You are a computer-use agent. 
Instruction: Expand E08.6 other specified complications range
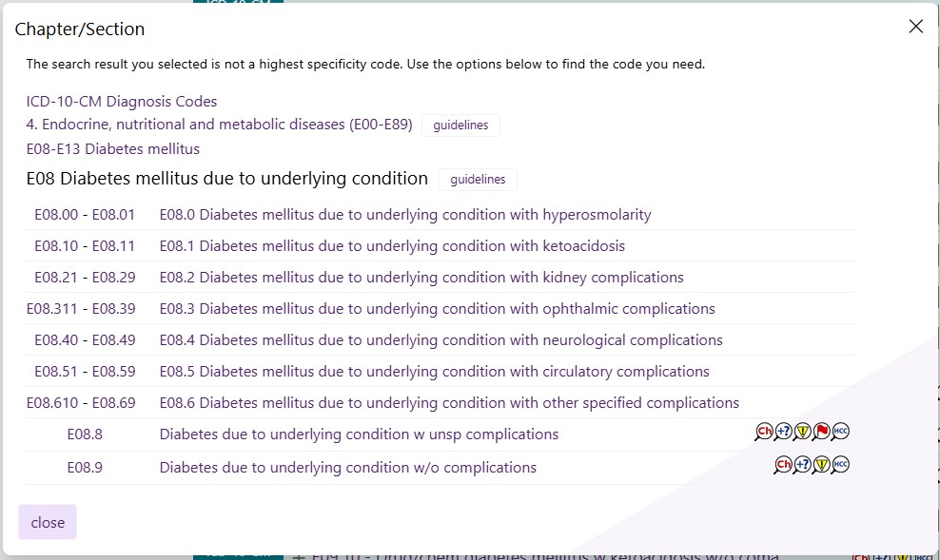pyautogui.click(x=449, y=402)
